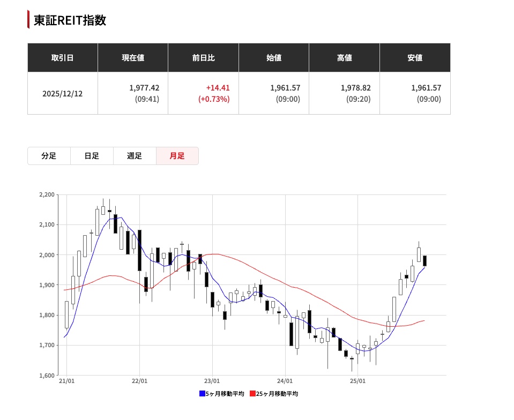Click the 25ヶ月移動平均 legend label
This screenshot has height=420, width=514.
[277, 394]
